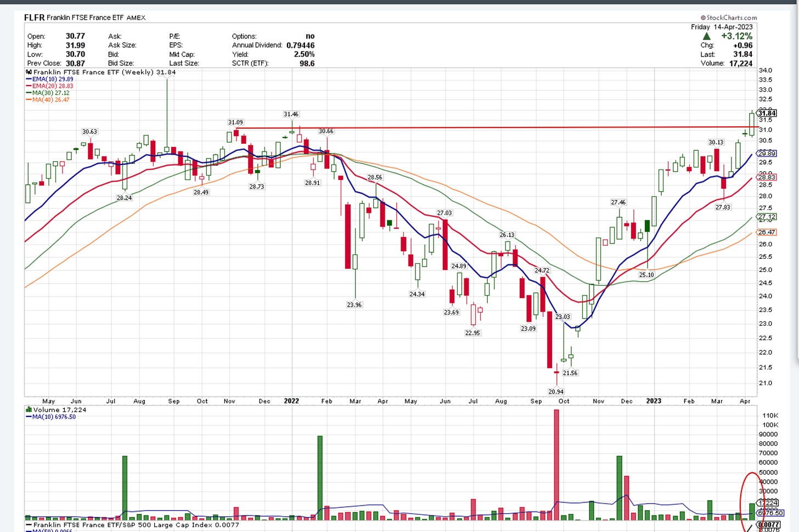Click the SCTR (ETF) value 98.6
Image resolution: width=799 pixels, height=532 pixels.
[307, 64]
